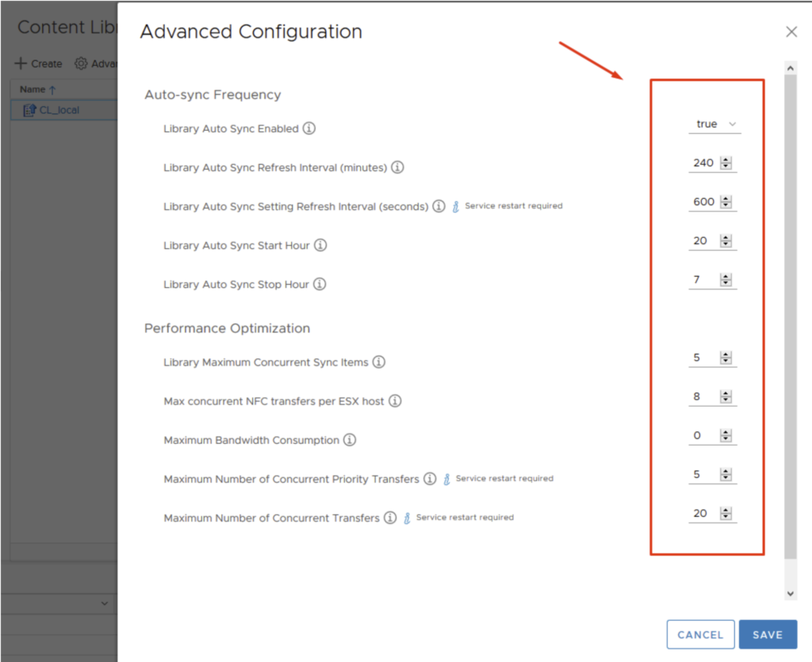The height and width of the screenshot is (662, 812).
Task: Show info circle for Auto Sync Setting Refresh Interval
Action: (x=439, y=206)
